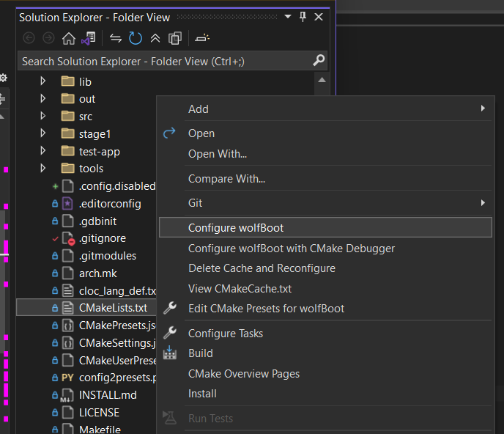Toggle the Show All Files icon
504x434 pixels.
pos(175,38)
